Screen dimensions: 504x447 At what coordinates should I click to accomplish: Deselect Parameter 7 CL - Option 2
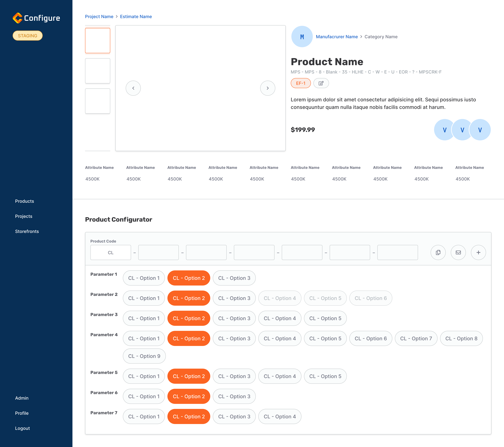pyautogui.click(x=189, y=416)
